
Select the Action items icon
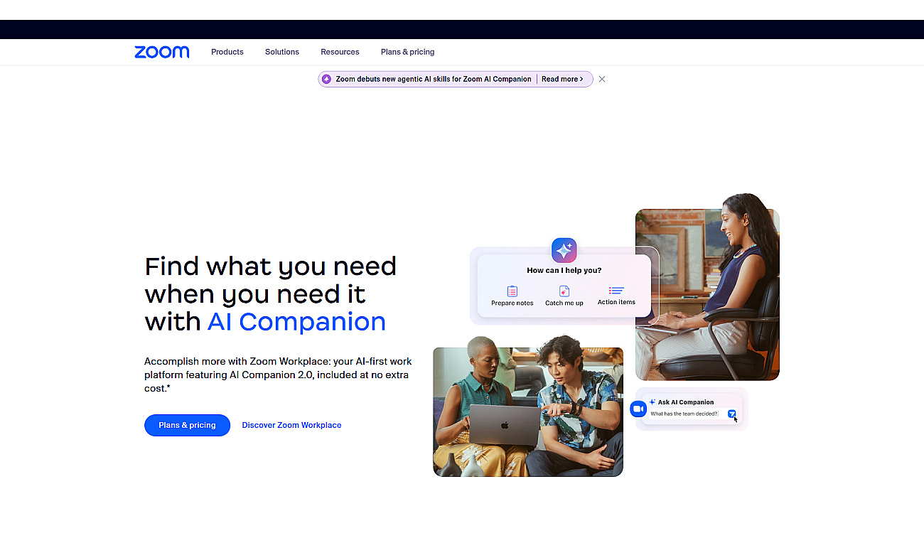[616, 291]
